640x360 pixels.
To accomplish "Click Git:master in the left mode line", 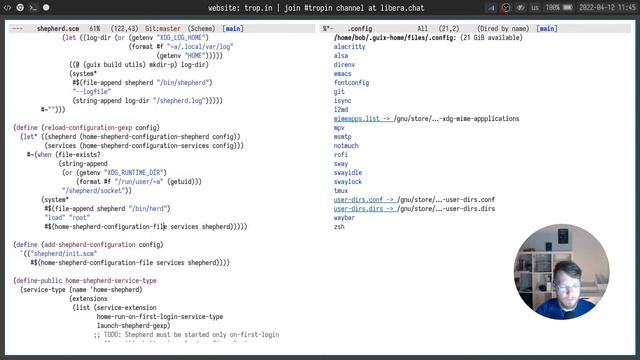I will coord(162,29).
